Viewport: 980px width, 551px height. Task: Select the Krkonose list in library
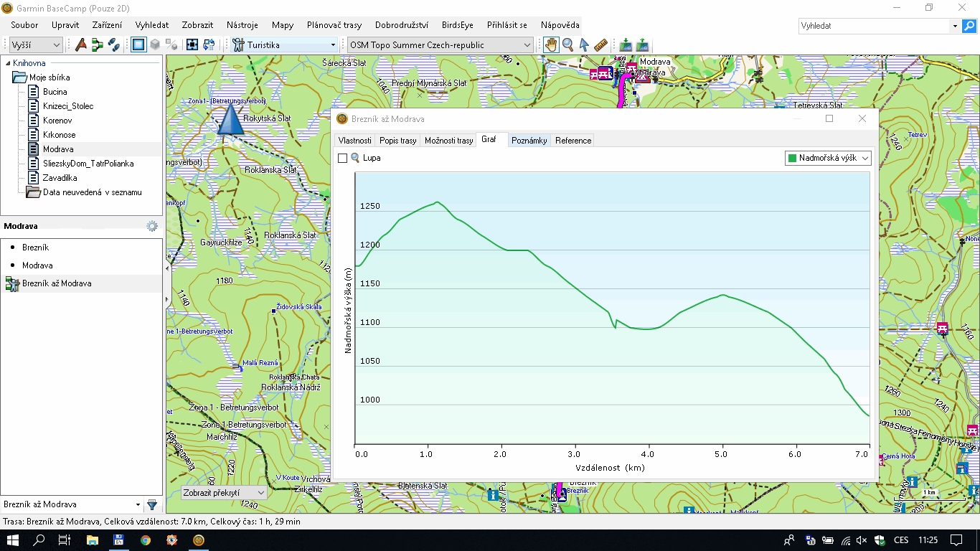point(59,135)
